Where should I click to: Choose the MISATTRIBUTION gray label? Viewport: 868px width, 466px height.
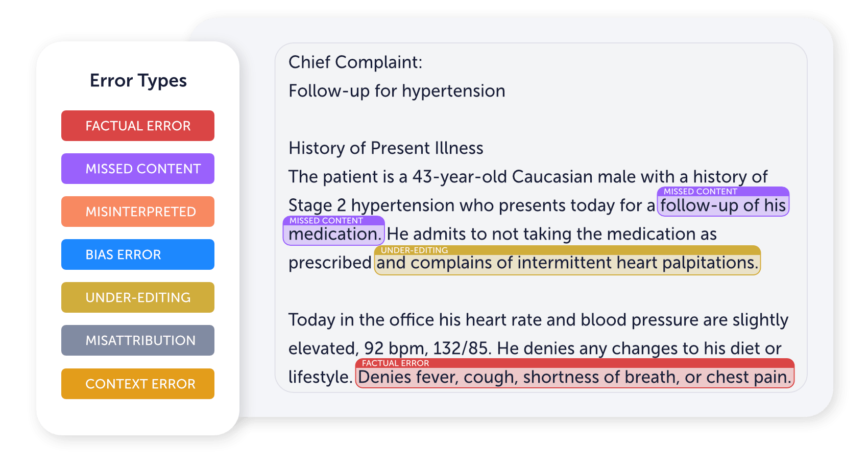click(138, 340)
